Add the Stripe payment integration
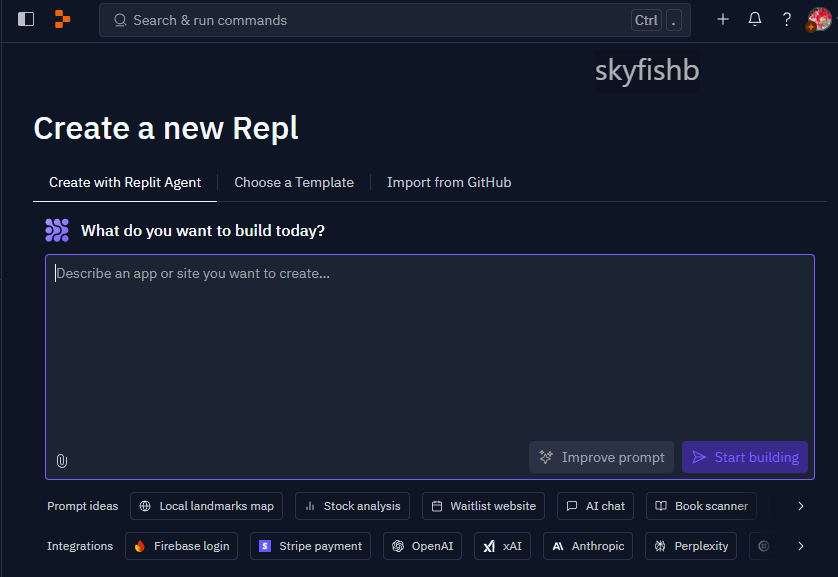Screen dimensions: 838x577 [x=311, y=546]
